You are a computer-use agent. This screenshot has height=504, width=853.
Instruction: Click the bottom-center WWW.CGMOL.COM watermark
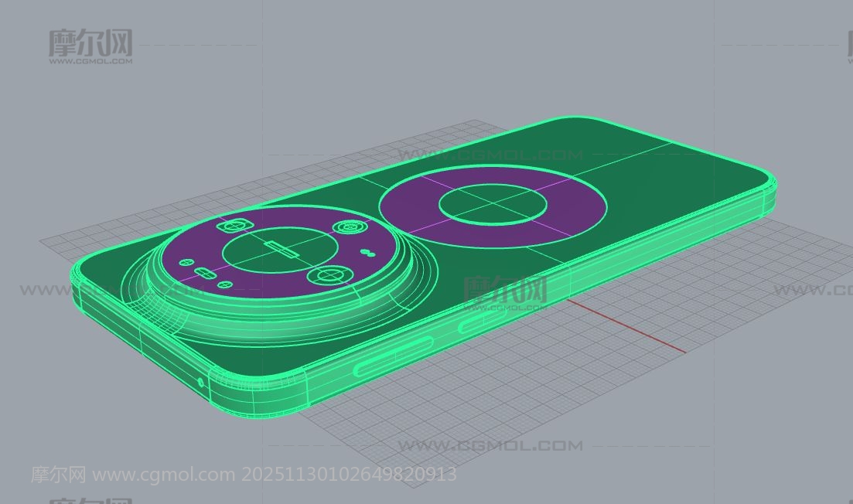(x=490, y=446)
